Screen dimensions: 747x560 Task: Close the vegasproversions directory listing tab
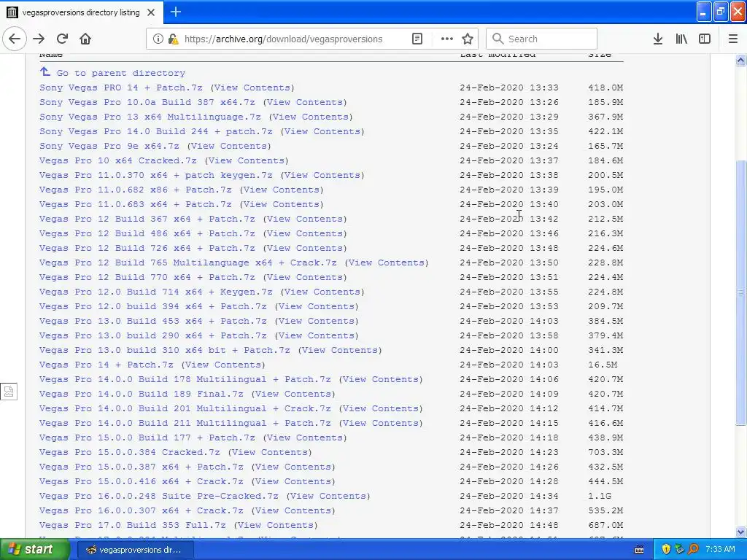[151, 12]
